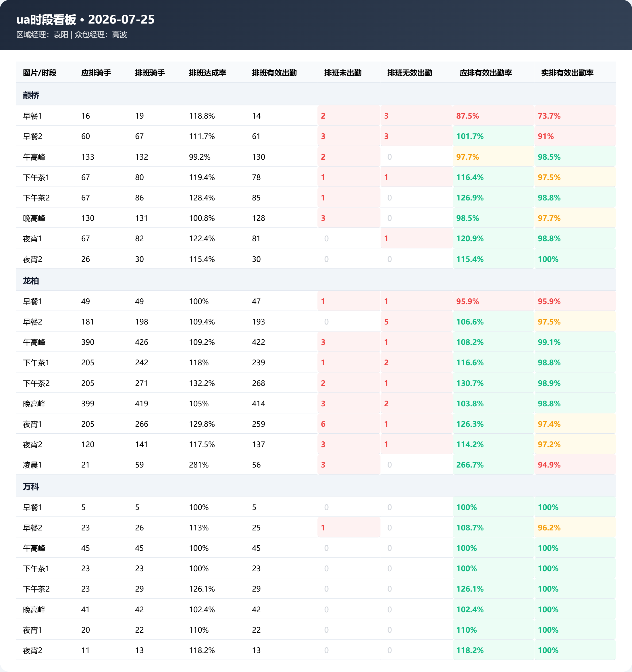Click the "281%" cell in 凌晨1 row
This screenshot has width=632, height=672.
click(199, 465)
